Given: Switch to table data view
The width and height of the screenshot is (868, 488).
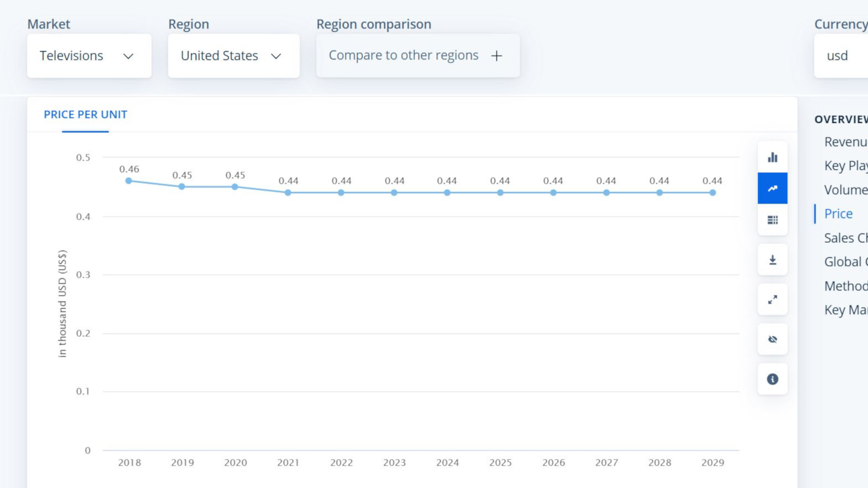Looking at the screenshot, I should pos(773,220).
